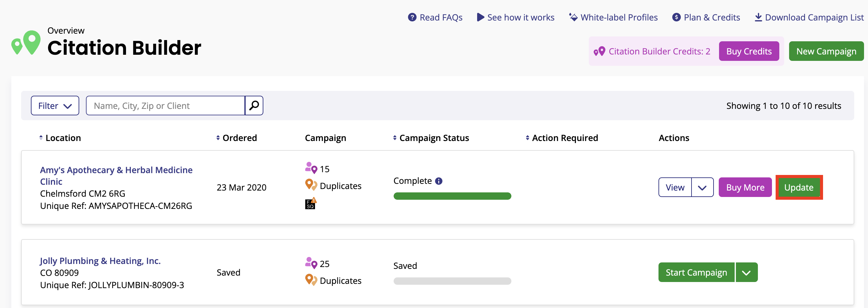Click the magnifying glass search icon
Viewport: 868px width, 308px height.
(254, 106)
